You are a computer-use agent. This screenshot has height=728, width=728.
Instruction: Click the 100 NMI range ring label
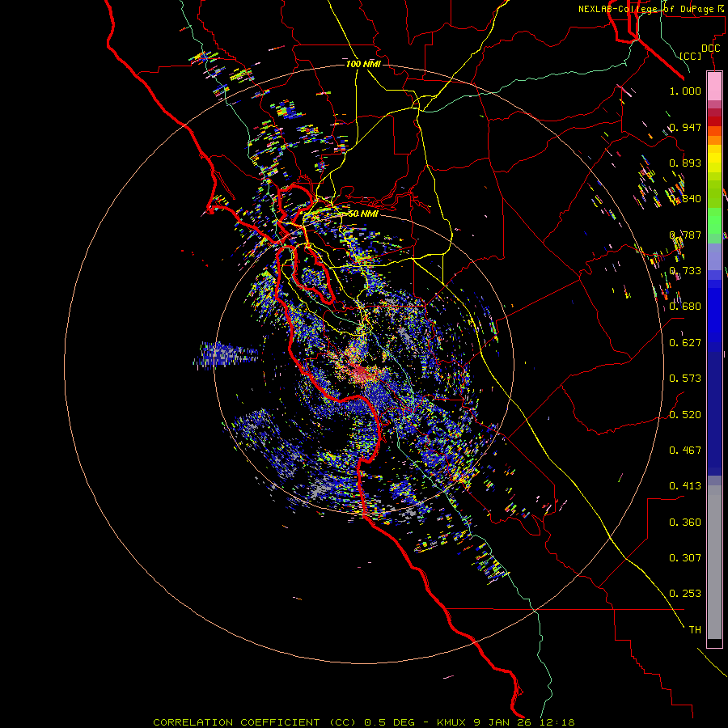pyautogui.click(x=363, y=64)
